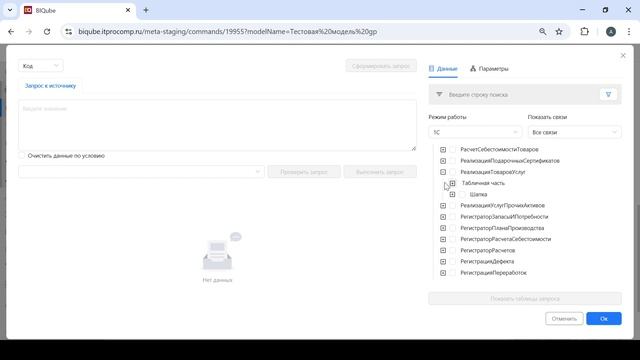Open the Chrome three-dot menu
Viewport: 640px width, 360px height.
click(x=629, y=31)
